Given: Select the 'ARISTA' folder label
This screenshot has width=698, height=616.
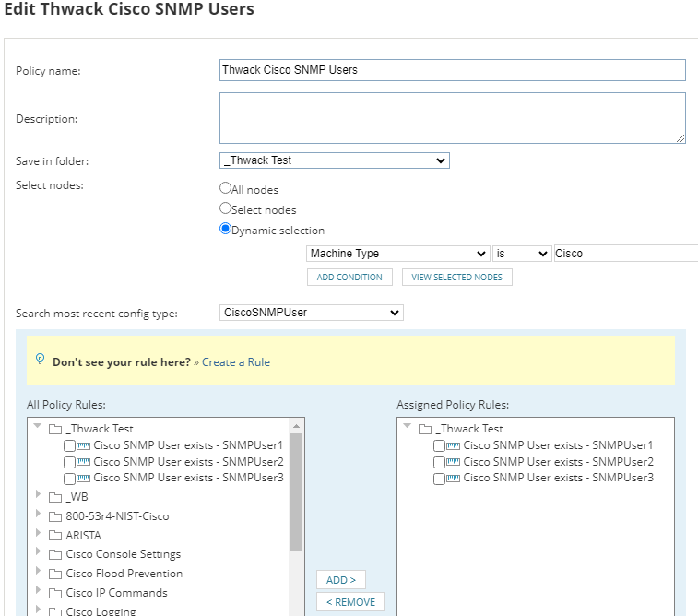Looking at the screenshot, I should (84, 536).
